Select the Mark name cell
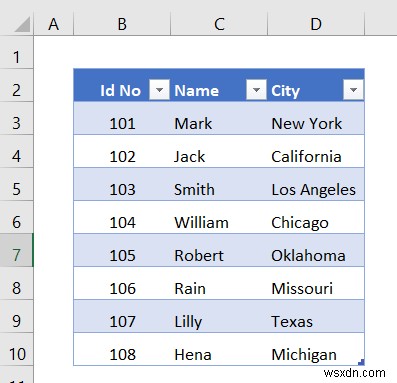This screenshot has height=383, width=397. [x=219, y=118]
